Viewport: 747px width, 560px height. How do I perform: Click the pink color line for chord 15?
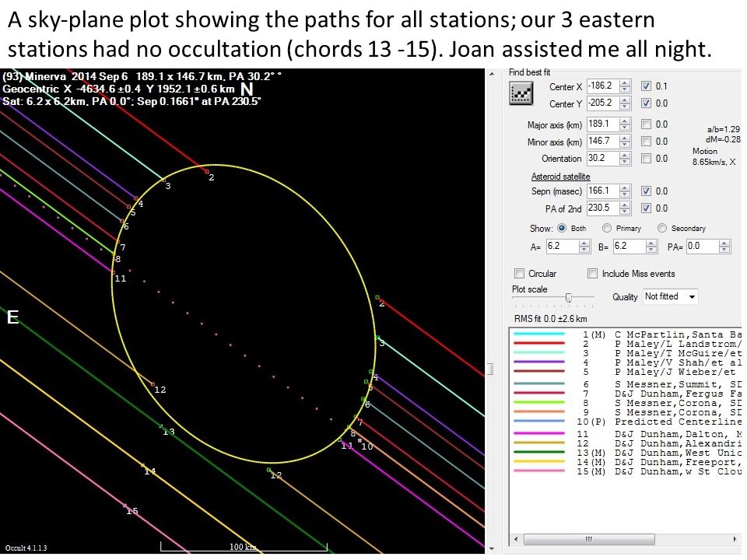coord(538,471)
